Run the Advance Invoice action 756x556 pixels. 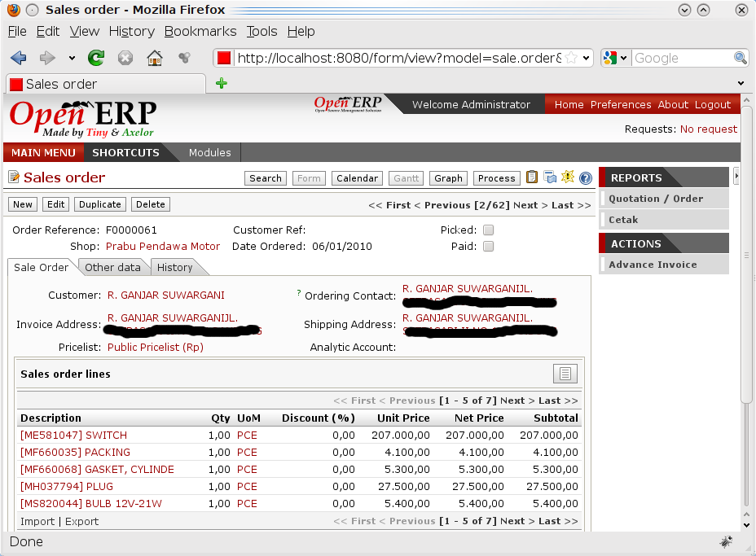click(664, 265)
